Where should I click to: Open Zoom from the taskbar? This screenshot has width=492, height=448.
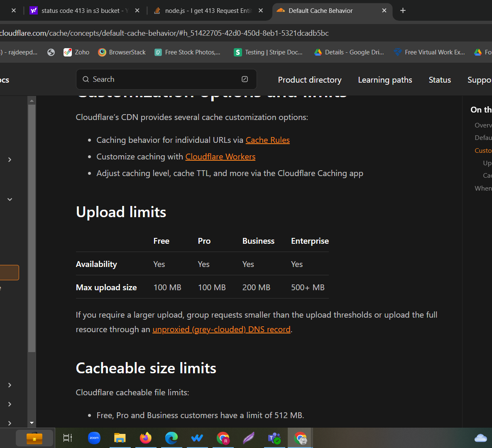[x=94, y=438]
